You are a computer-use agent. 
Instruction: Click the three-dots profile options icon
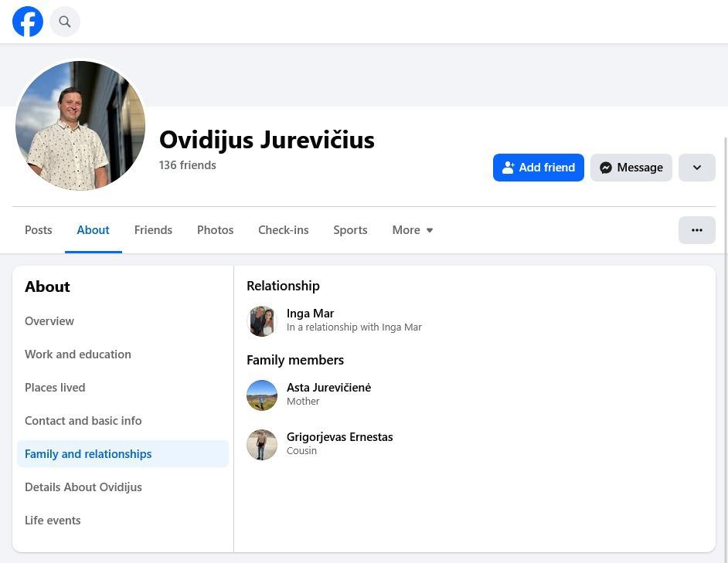(x=696, y=230)
